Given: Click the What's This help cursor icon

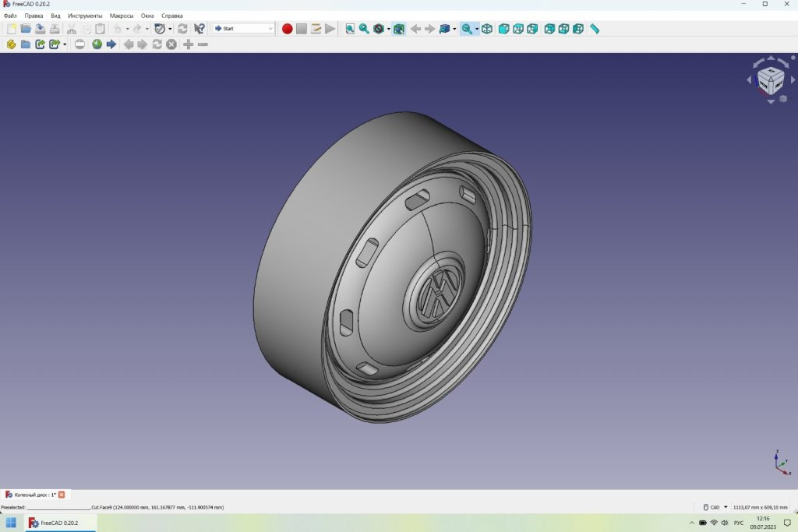Looking at the screenshot, I should pos(199,29).
